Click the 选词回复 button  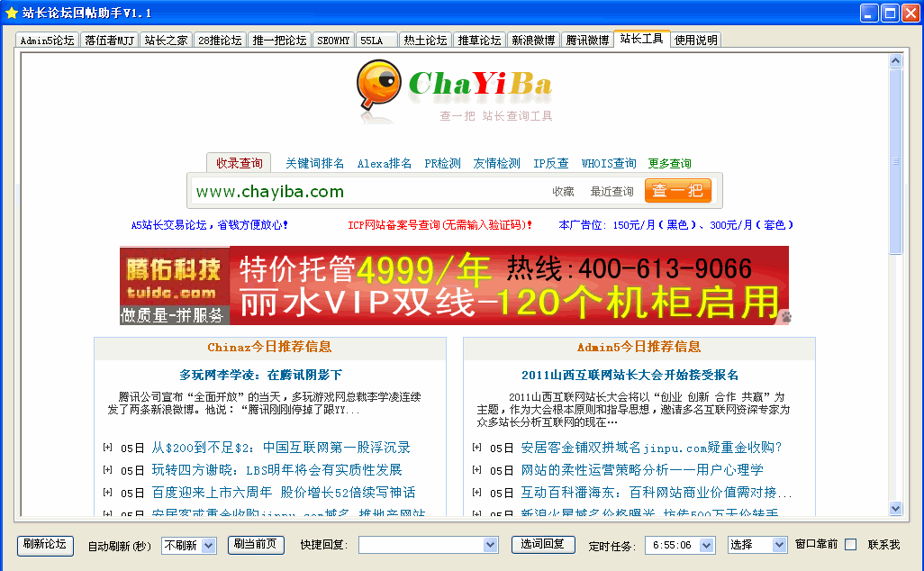click(543, 545)
